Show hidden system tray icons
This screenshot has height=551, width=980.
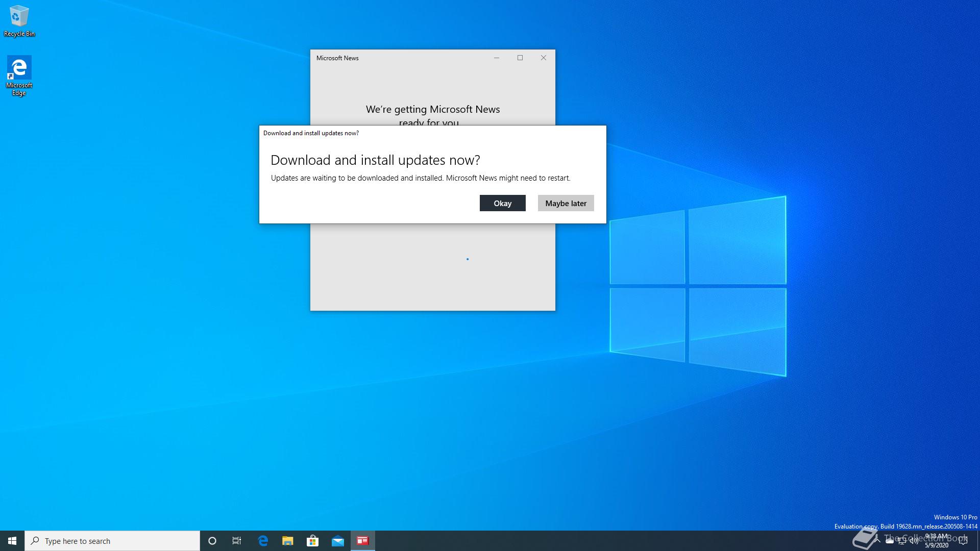pos(877,541)
